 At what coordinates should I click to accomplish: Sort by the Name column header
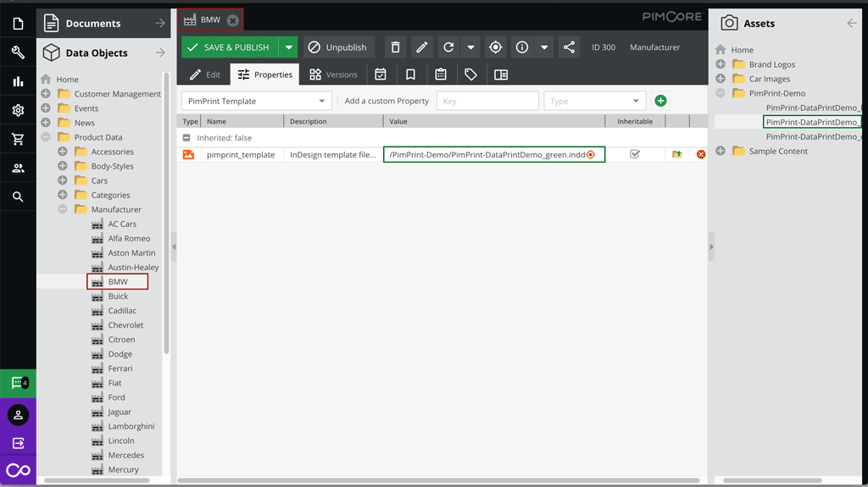(242, 121)
